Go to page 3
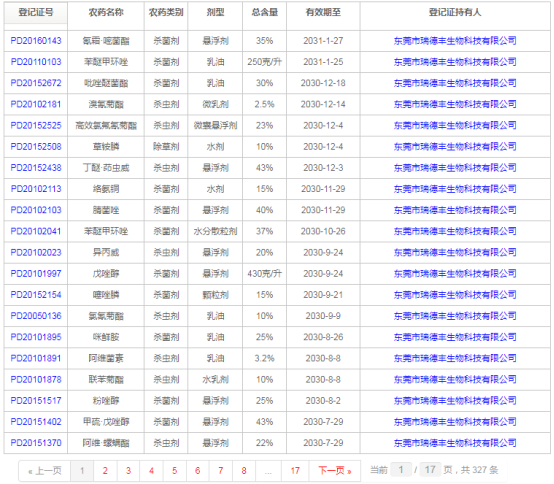The image size is (554, 484). tap(128, 471)
